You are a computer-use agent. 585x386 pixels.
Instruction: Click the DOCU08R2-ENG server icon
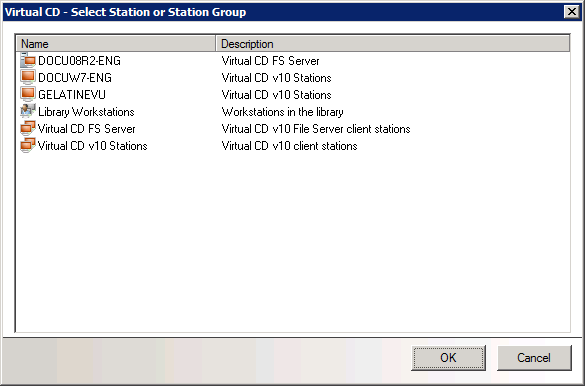(28, 60)
